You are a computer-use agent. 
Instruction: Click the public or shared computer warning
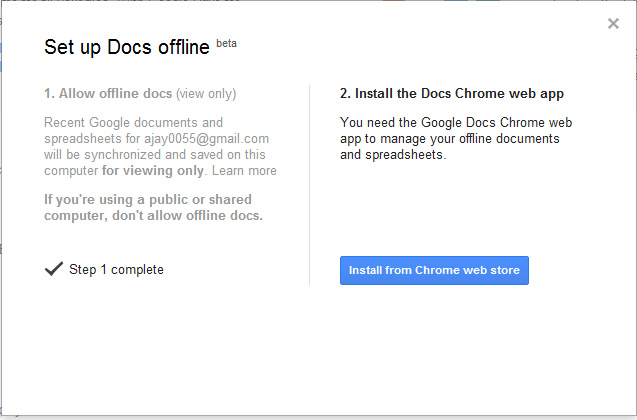pyautogui.click(x=154, y=207)
